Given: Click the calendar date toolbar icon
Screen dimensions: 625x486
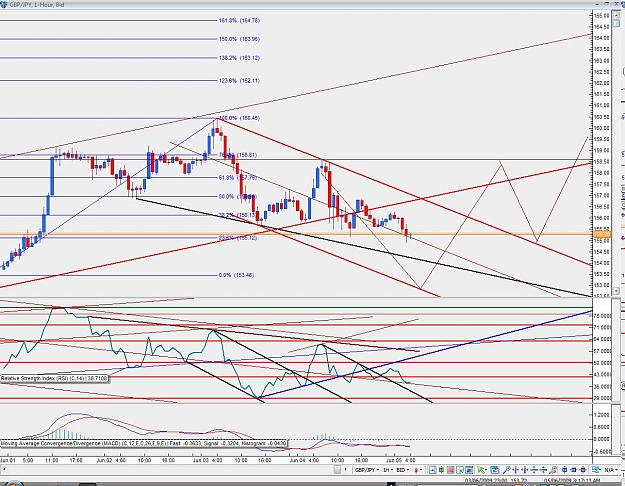Looking at the screenshot, I should [494, 470].
